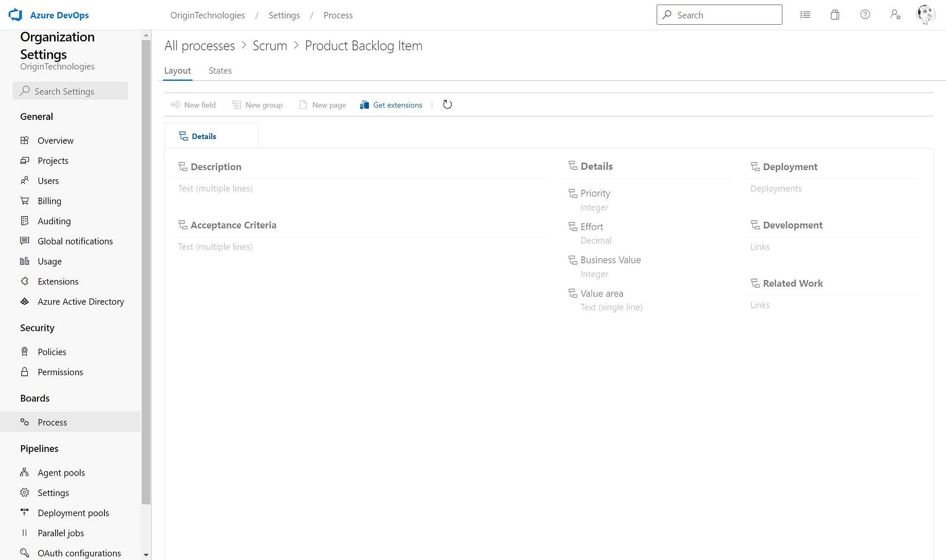Screen dimensions: 946x560
Task: Click the Azure Active Directory diamond icon
Action: (x=24, y=302)
